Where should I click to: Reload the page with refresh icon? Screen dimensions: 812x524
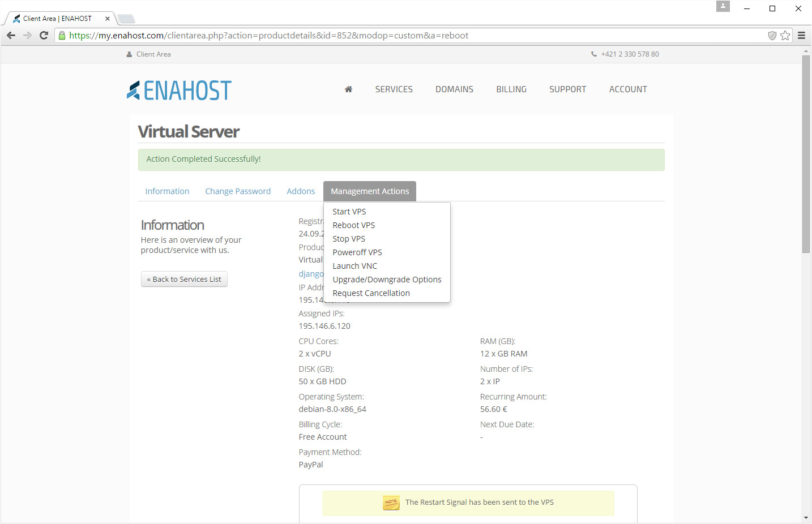tap(44, 35)
